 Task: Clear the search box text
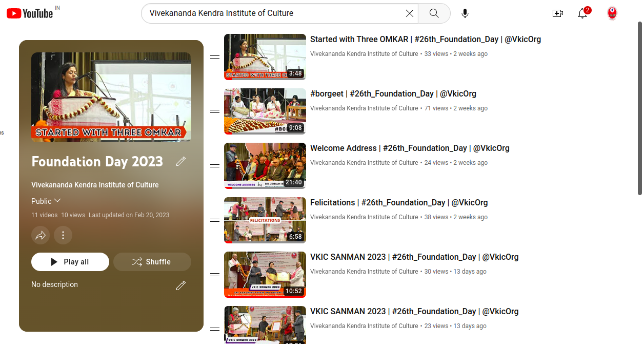pyautogui.click(x=410, y=13)
